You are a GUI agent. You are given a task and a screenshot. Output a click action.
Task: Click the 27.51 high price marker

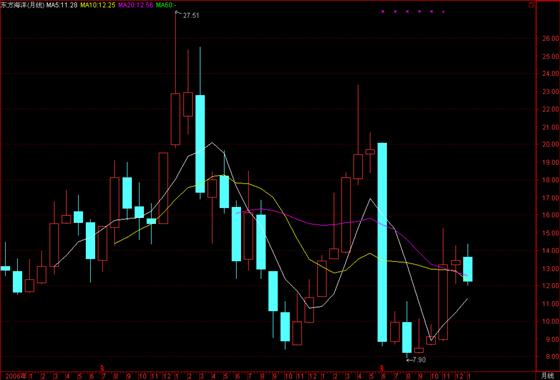[x=191, y=15]
